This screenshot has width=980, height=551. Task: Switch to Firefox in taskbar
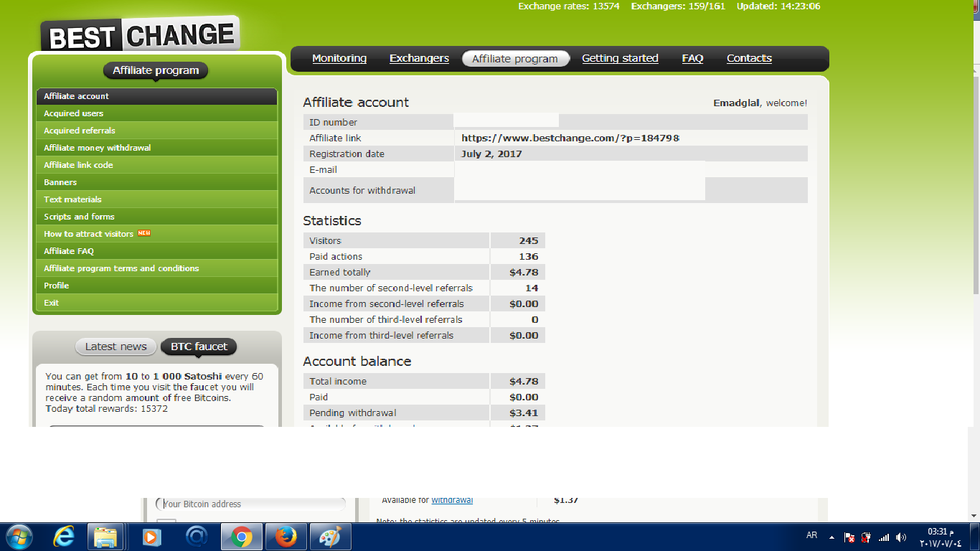coord(286,537)
